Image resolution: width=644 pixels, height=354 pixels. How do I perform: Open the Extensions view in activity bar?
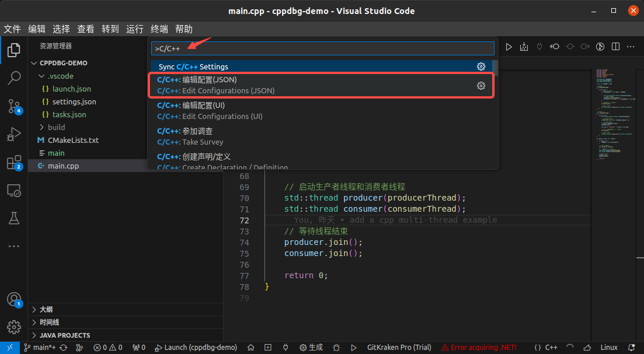[x=13, y=162]
